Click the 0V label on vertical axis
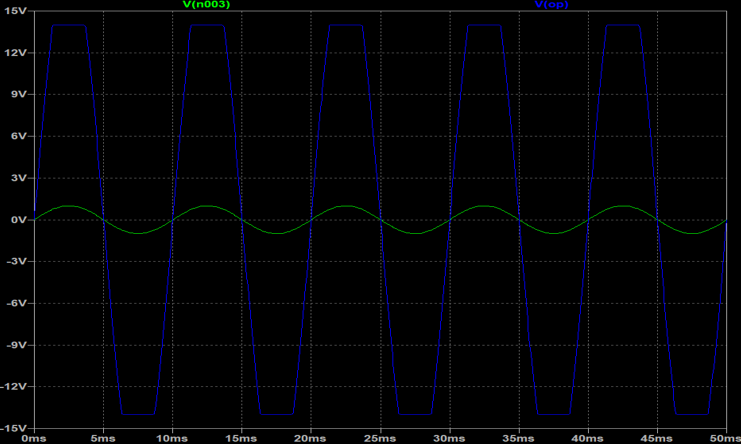Viewport: 741px width, 444px height. (x=19, y=219)
